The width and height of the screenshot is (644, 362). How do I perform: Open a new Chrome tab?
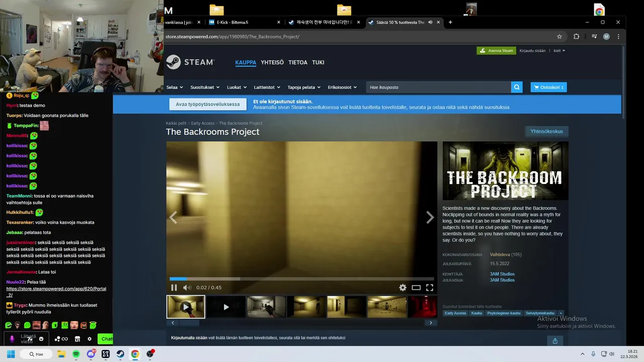[450, 22]
